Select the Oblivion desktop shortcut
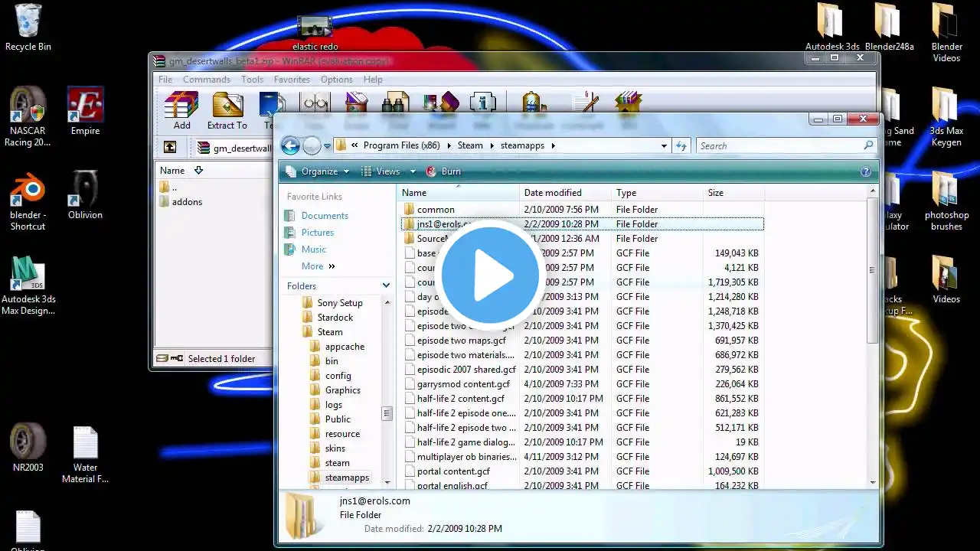 click(x=85, y=195)
